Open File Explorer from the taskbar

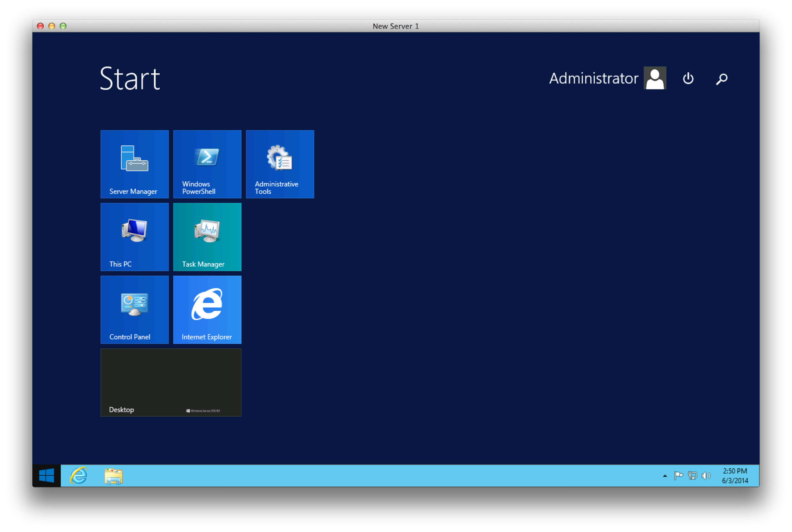(x=113, y=475)
